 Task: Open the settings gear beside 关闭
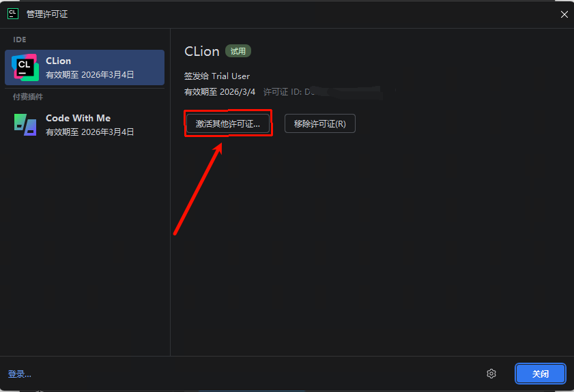click(x=491, y=374)
